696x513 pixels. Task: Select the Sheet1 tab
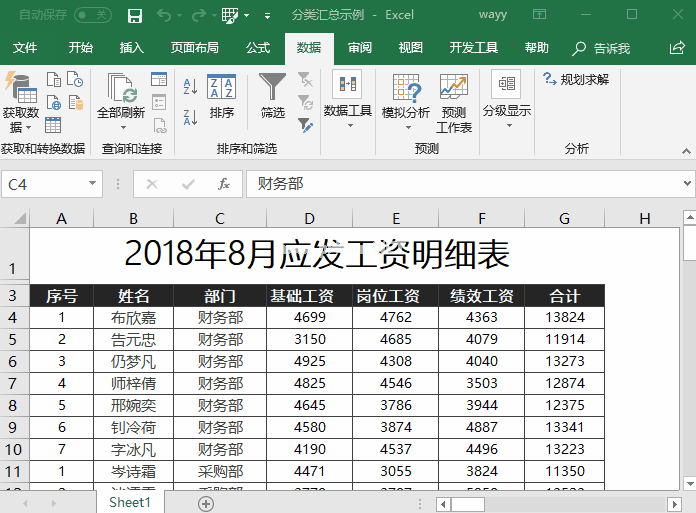130,502
